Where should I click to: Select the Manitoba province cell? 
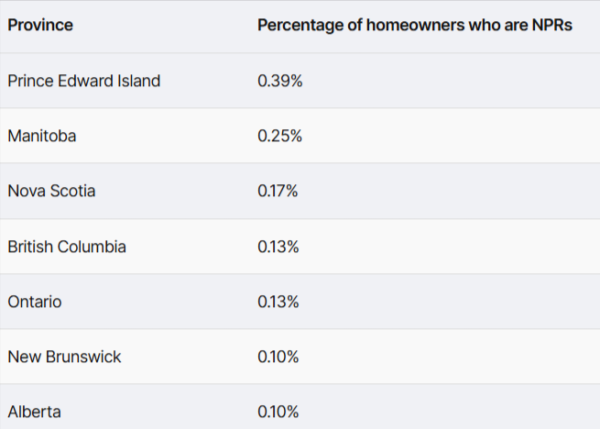41,136
